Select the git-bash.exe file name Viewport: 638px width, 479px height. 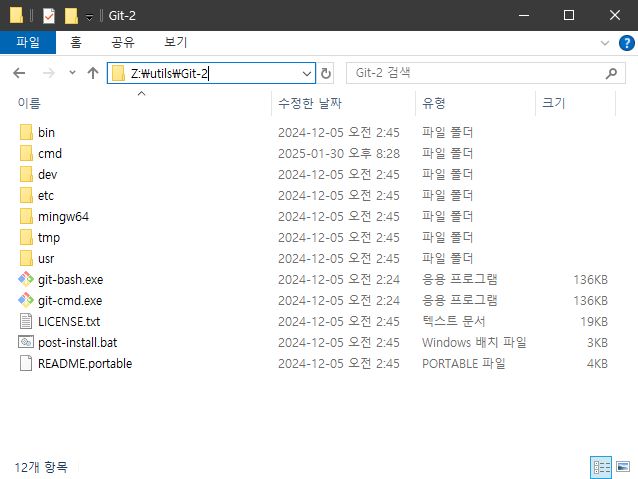[70, 280]
